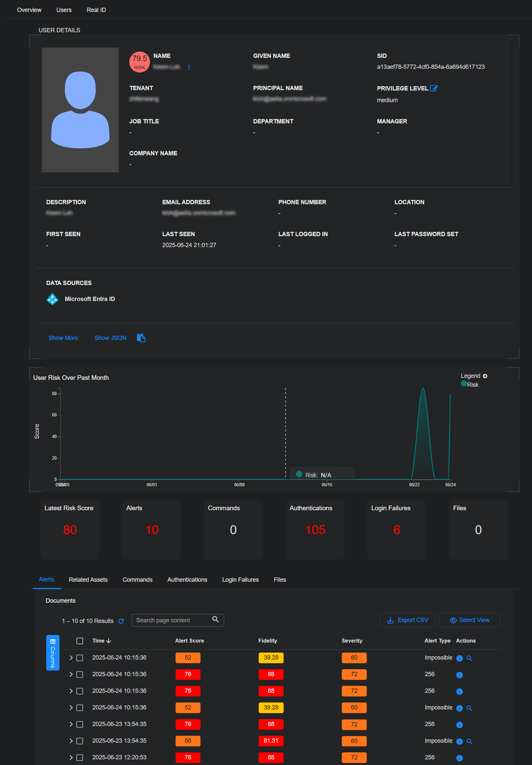Click magnifier icon on first Impossible alert row
Image resolution: width=532 pixels, height=765 pixels.
coord(469,658)
